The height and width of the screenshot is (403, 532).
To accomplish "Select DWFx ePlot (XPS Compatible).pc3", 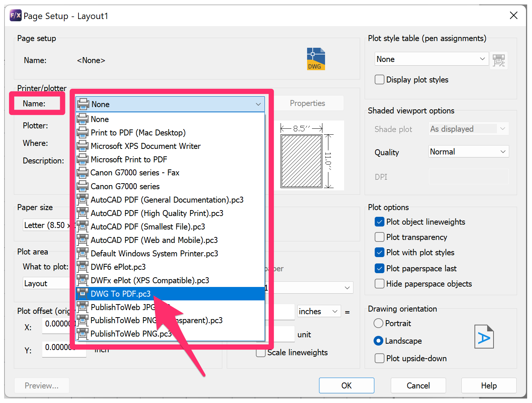I will pos(170,281).
